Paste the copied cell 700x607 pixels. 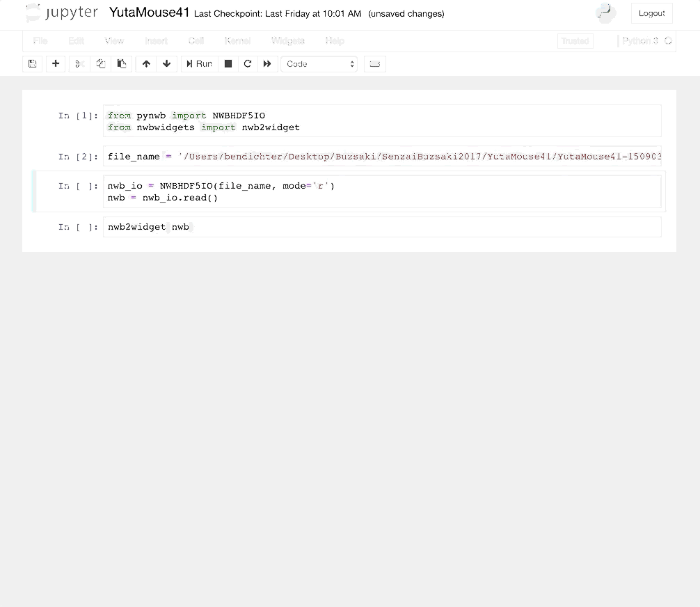pyautogui.click(x=122, y=63)
